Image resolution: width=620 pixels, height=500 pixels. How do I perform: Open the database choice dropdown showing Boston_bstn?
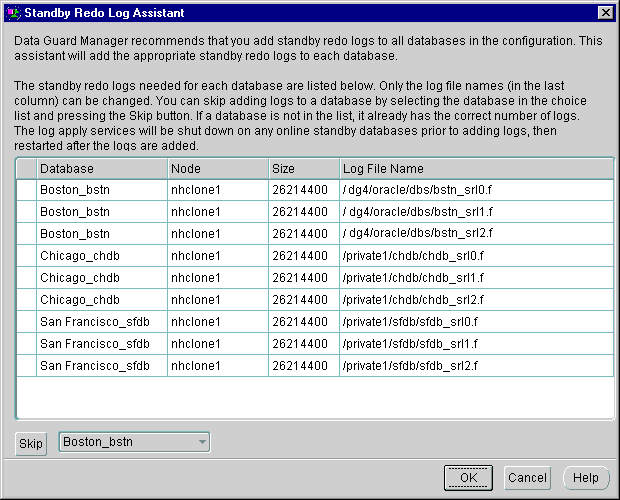tap(134, 441)
